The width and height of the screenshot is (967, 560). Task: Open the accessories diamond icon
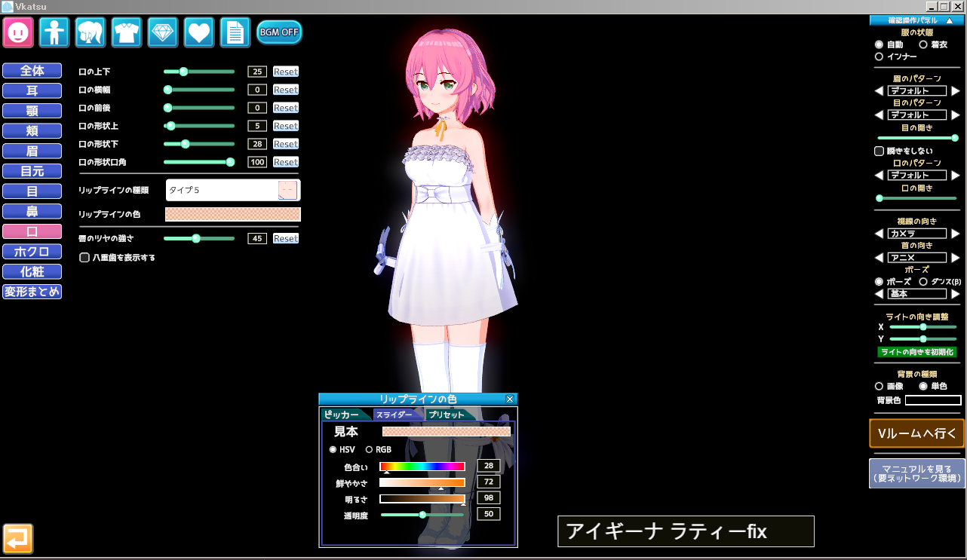163,32
